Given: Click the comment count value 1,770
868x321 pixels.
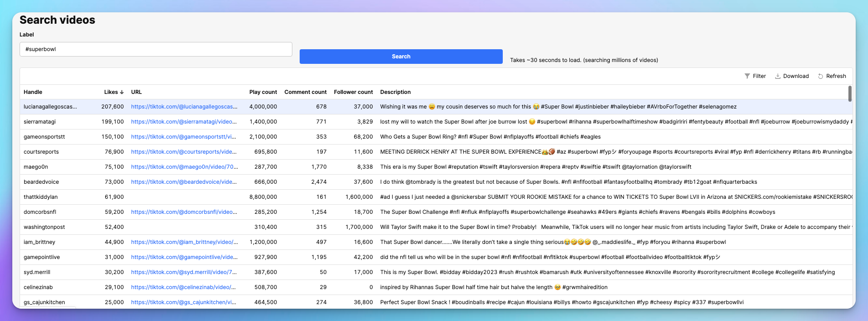Looking at the screenshot, I should point(319,167).
